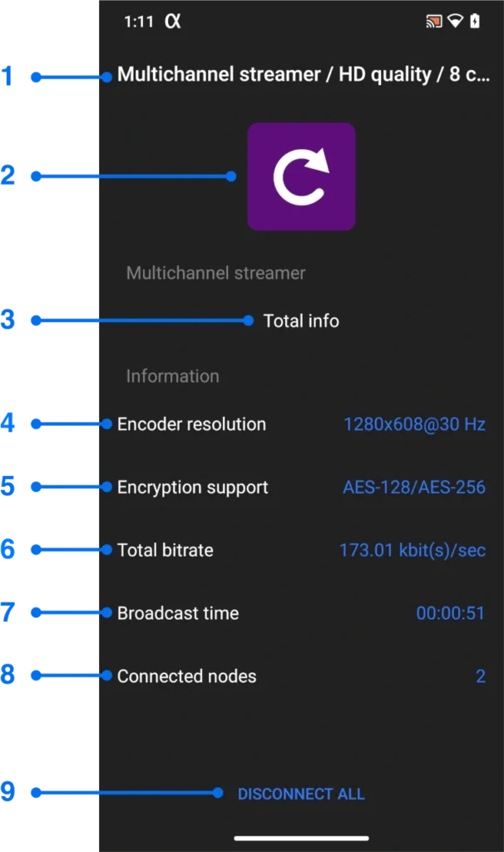Viewport: 504px width, 852px height.
Task: Select the Total info entry
Action: coord(301,320)
